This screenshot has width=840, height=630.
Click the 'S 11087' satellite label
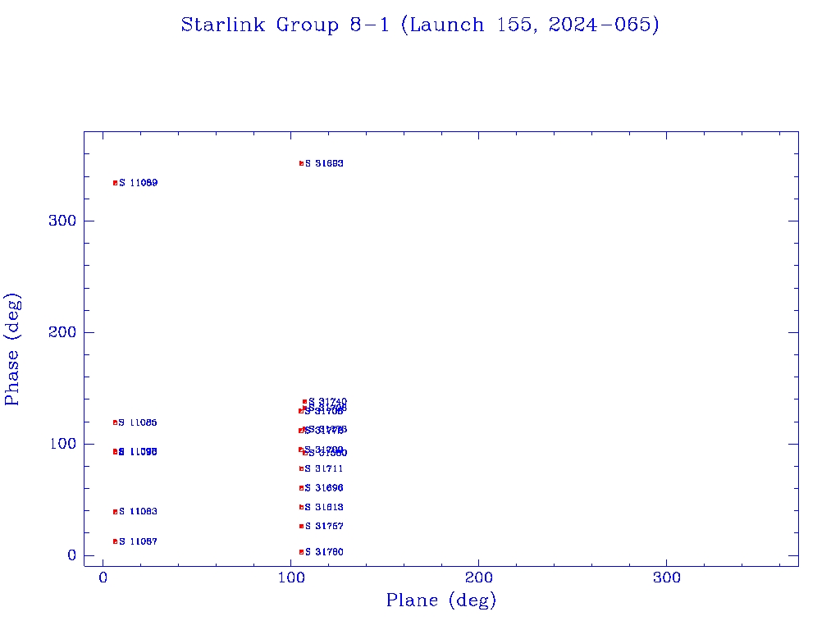point(138,541)
